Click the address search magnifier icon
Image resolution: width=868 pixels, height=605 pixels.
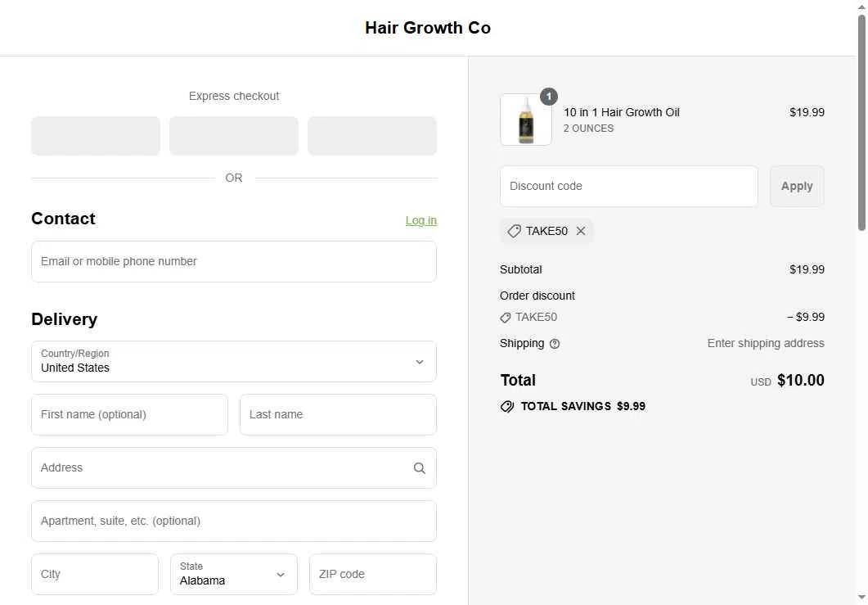[419, 468]
